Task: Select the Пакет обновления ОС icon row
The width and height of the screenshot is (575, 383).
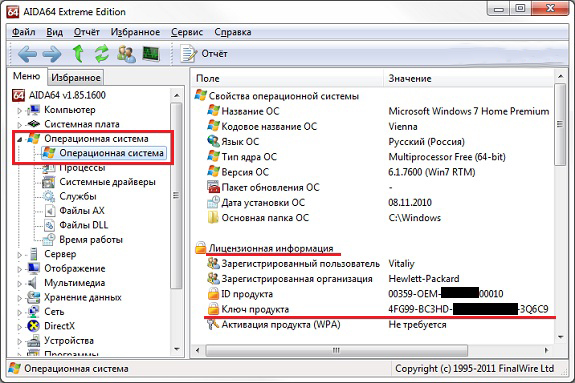Action: [x=213, y=187]
